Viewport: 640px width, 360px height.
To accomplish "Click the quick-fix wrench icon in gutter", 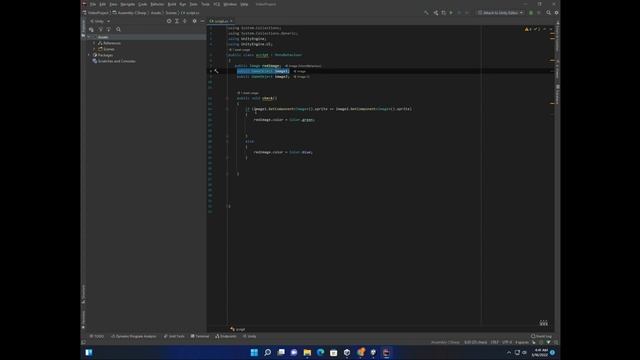I will 216,71.
